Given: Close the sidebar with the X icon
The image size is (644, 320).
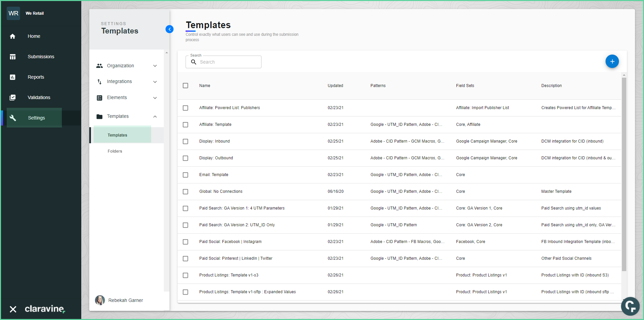Looking at the screenshot, I should click(x=13, y=309).
